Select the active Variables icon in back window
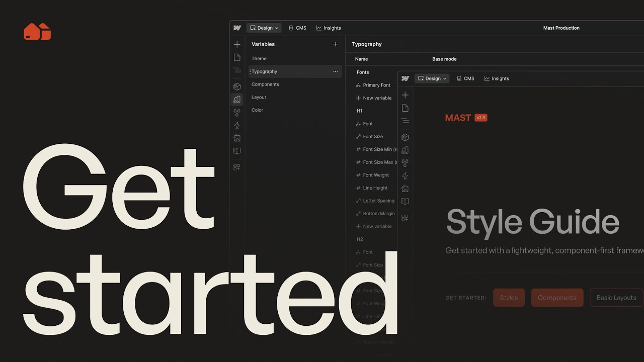 (x=237, y=100)
